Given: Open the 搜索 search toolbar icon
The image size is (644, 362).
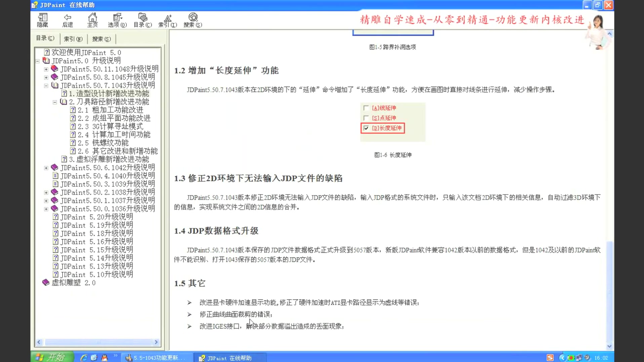Looking at the screenshot, I should [x=193, y=20].
